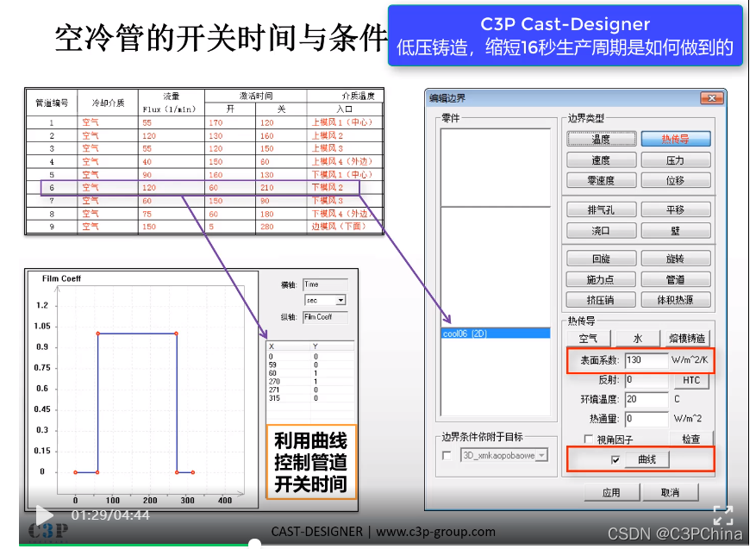Click the 位移 button
The width and height of the screenshot is (756, 549).
(676, 180)
